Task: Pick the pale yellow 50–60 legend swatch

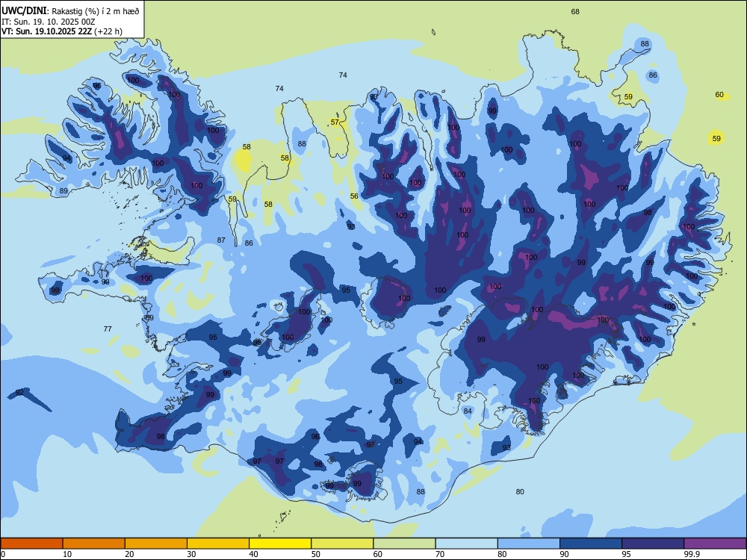Action: click(x=342, y=544)
